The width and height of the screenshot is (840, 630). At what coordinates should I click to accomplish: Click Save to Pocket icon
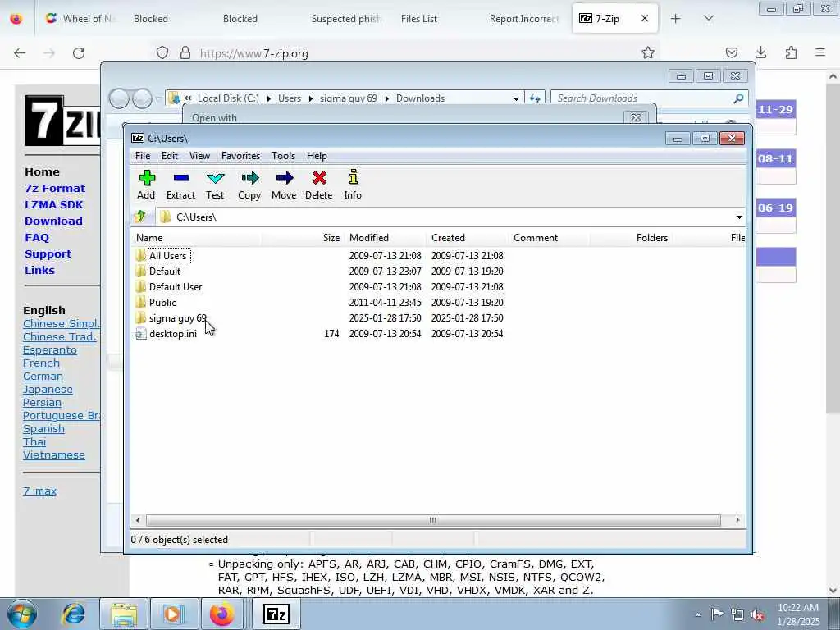coord(731,52)
